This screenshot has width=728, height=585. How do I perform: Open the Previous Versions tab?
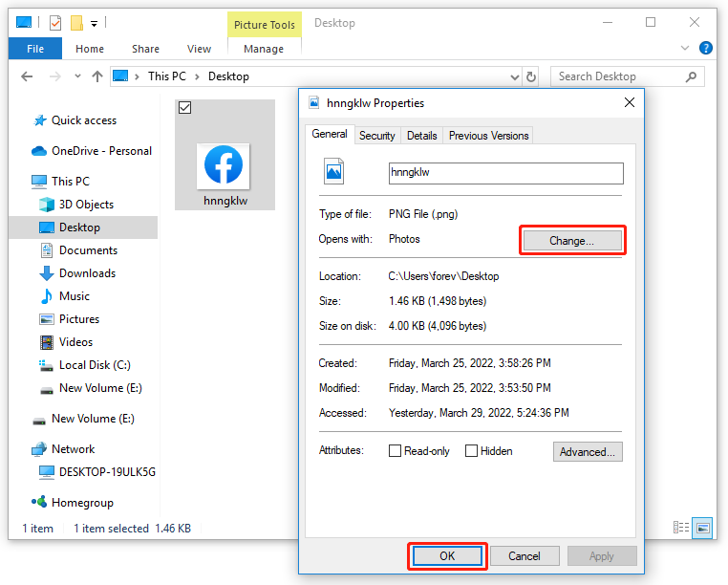488,136
